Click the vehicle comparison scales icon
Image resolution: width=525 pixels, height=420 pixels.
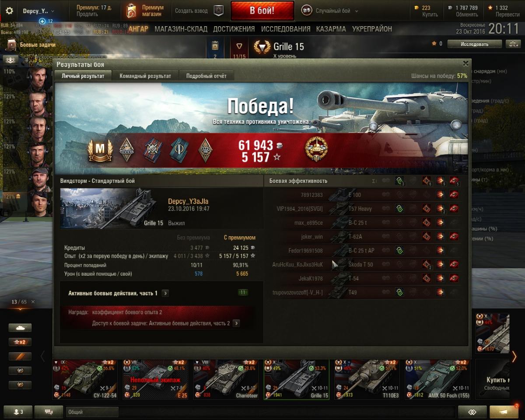pyautogui.click(x=513, y=44)
